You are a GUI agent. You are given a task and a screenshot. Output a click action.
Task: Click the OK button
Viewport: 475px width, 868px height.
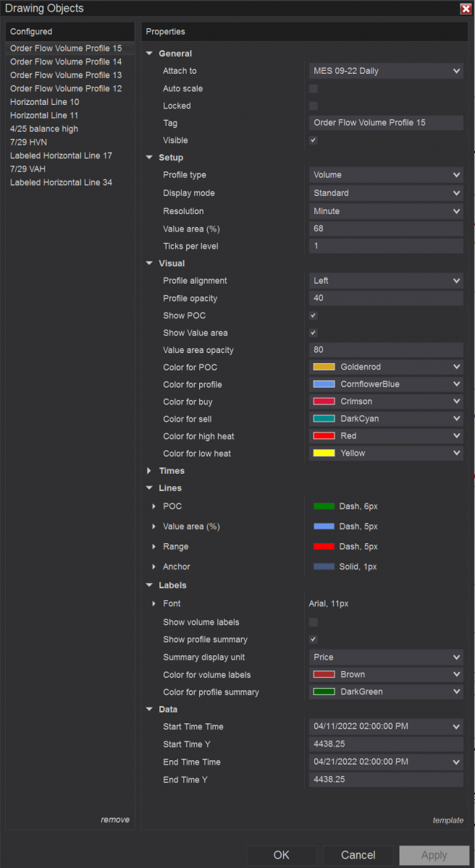point(282,855)
